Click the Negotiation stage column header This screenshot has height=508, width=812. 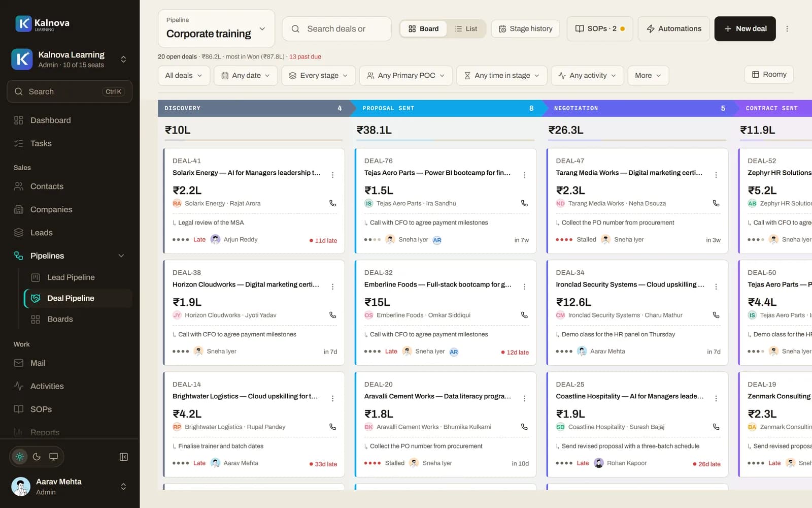tap(637, 108)
